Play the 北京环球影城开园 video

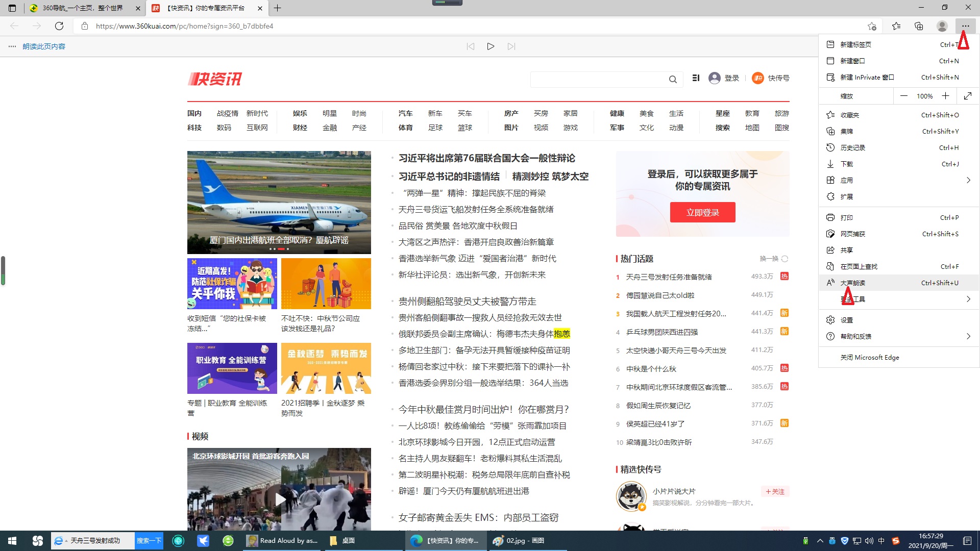click(280, 499)
